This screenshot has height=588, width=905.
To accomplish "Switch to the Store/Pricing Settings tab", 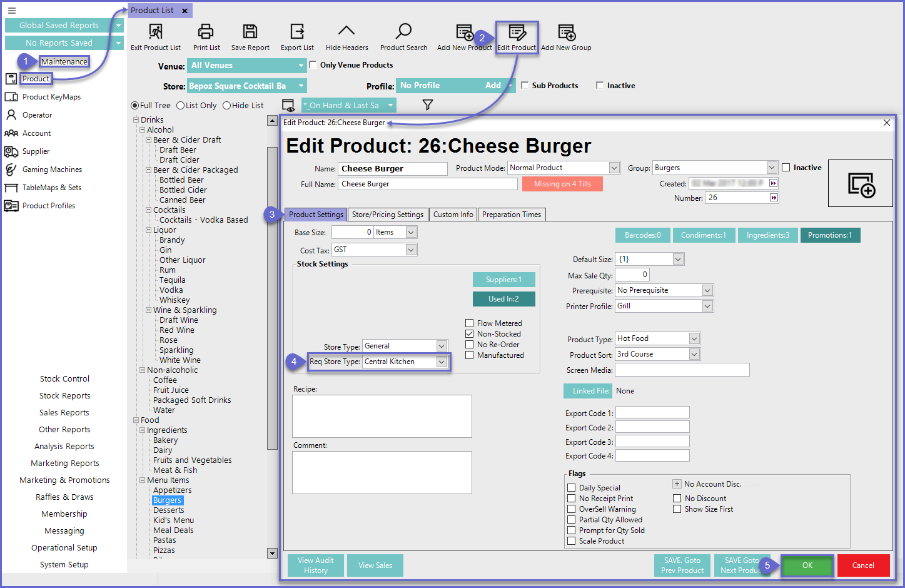I will coord(387,215).
